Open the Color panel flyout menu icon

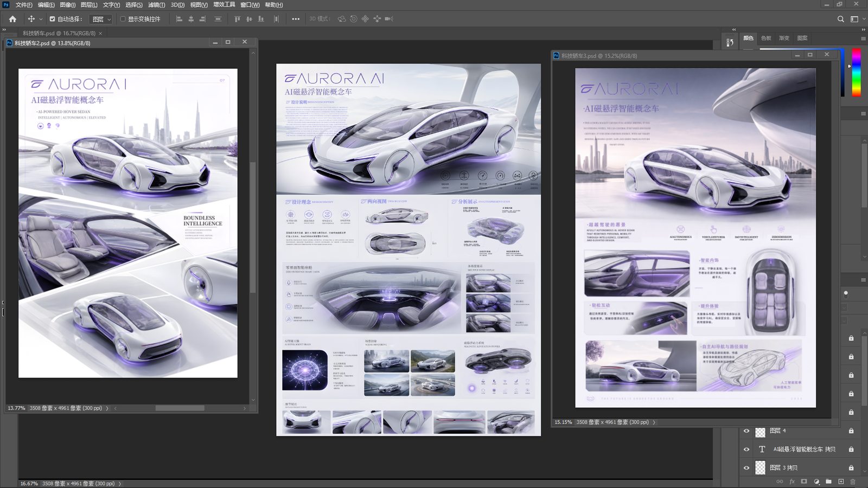[x=863, y=38]
